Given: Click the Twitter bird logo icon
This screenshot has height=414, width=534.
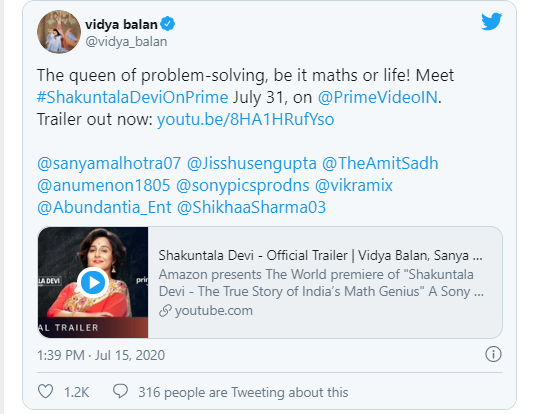Looking at the screenshot, I should click(x=491, y=21).
